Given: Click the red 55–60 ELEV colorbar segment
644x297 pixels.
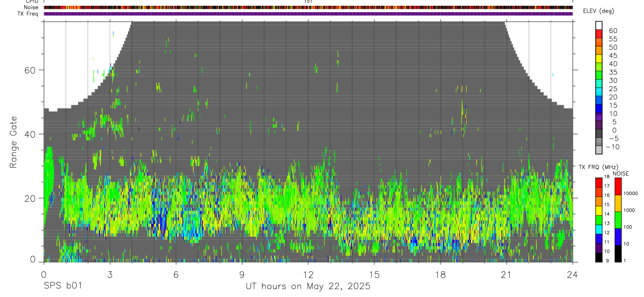Looking at the screenshot, I should (x=599, y=34).
